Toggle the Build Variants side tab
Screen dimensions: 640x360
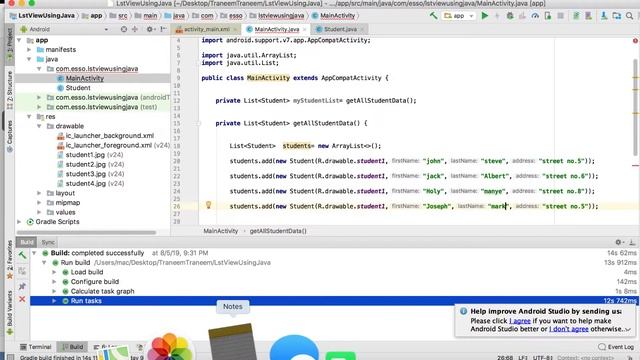tap(10, 312)
